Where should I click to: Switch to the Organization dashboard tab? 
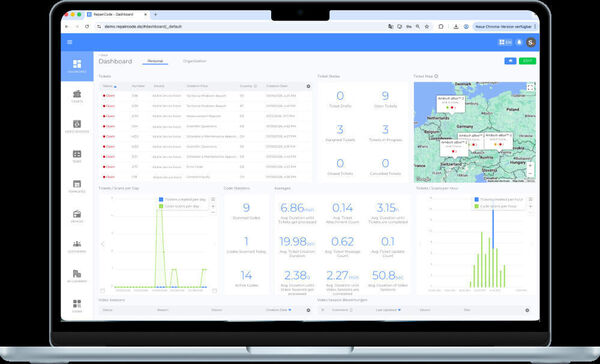coord(194,61)
